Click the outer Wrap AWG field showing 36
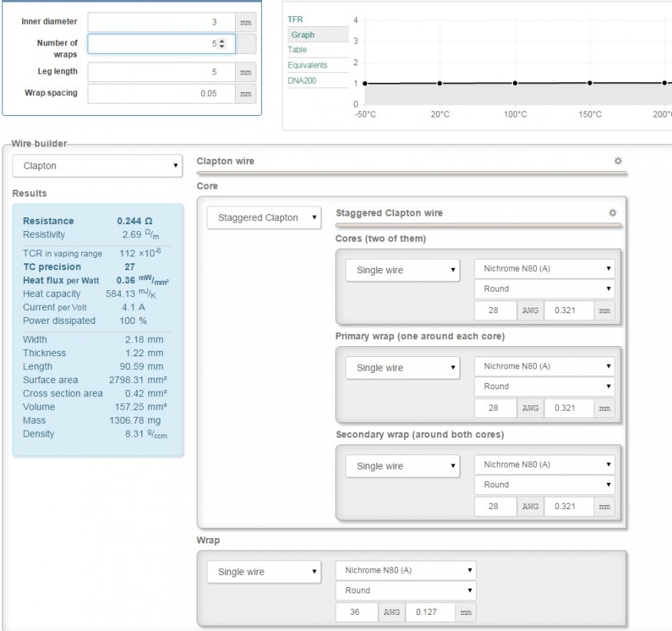Screen dimensions: 672x631 357,612
